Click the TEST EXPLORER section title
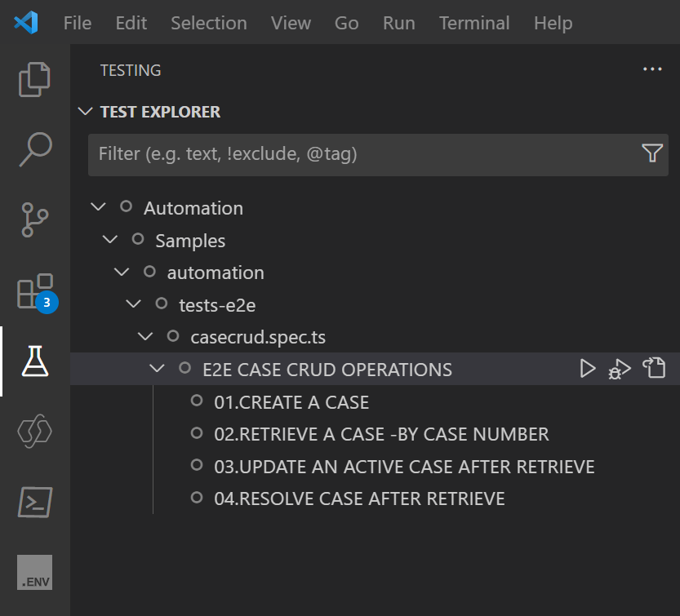 pyautogui.click(x=161, y=112)
